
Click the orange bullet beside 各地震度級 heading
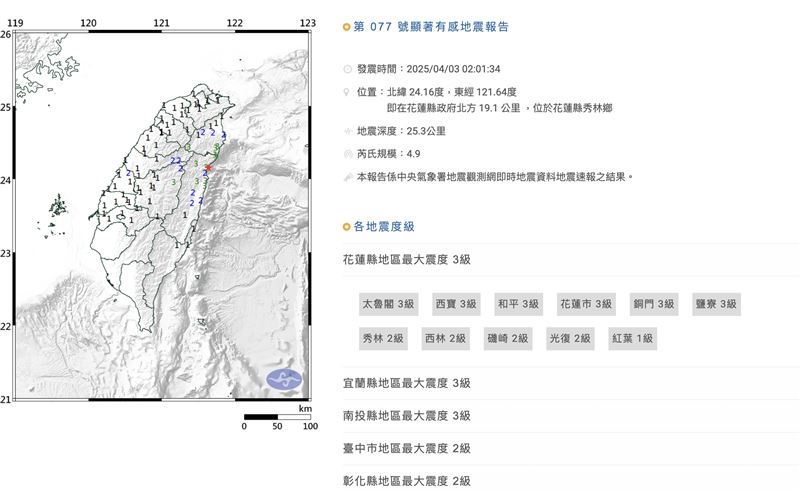coord(346,227)
